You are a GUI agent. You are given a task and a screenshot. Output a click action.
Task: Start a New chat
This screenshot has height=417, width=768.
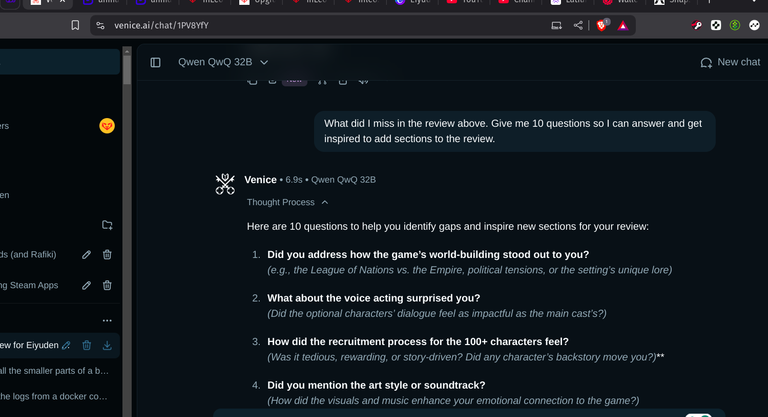click(730, 62)
